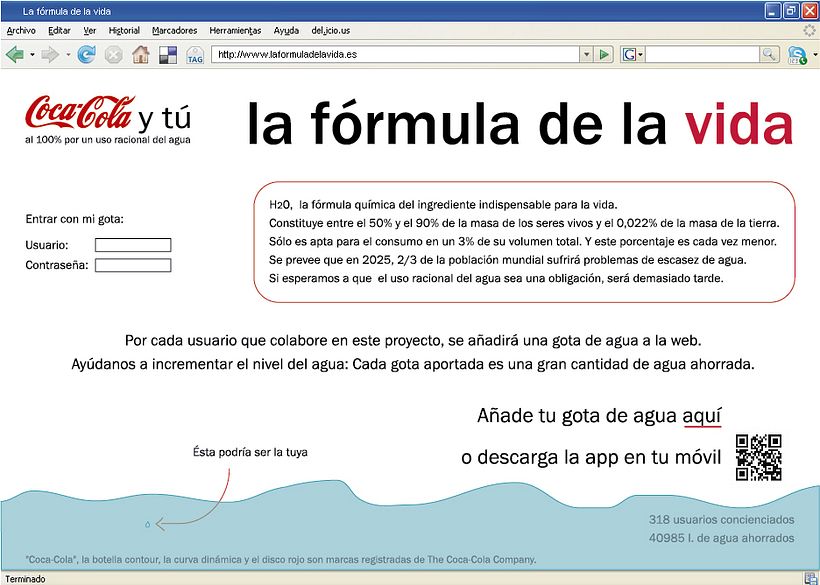Viewport: 820px width, 585px height.
Task: Click 'al 100% por un uso racional del agua'
Action: (108, 140)
